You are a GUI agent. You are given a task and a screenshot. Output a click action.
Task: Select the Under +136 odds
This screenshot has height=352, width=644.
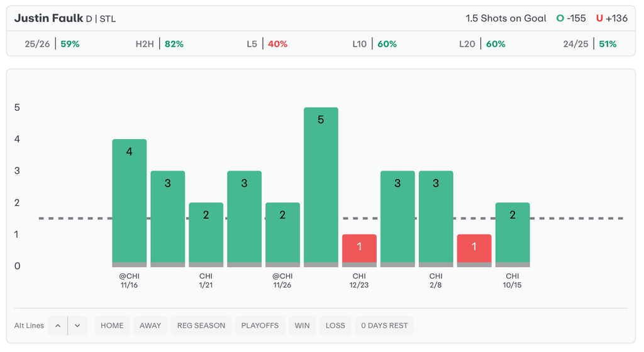[612, 18]
